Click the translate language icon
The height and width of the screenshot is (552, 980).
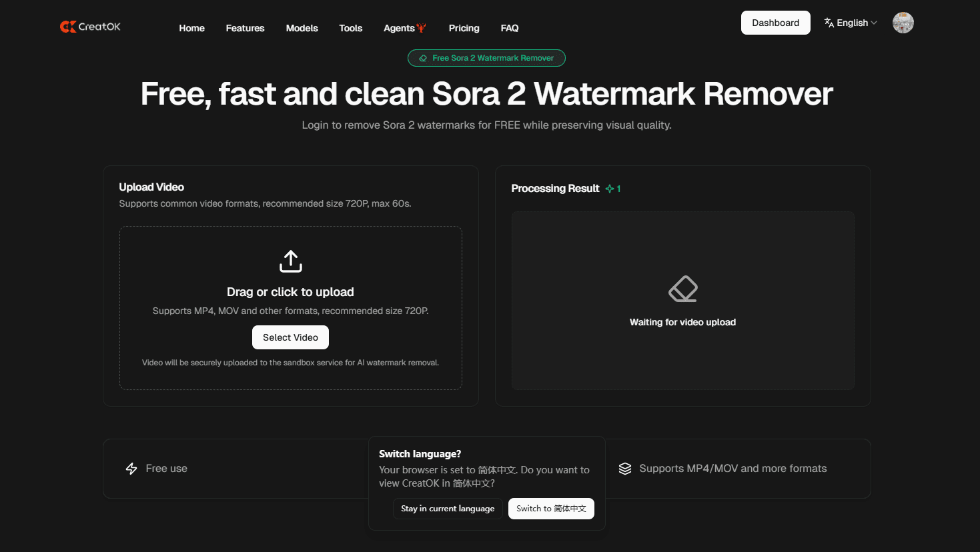(829, 23)
